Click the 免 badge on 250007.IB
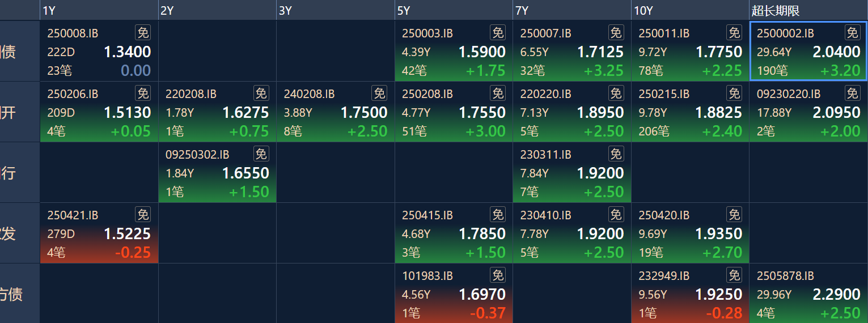Image resolution: width=868 pixels, height=323 pixels. point(616,32)
